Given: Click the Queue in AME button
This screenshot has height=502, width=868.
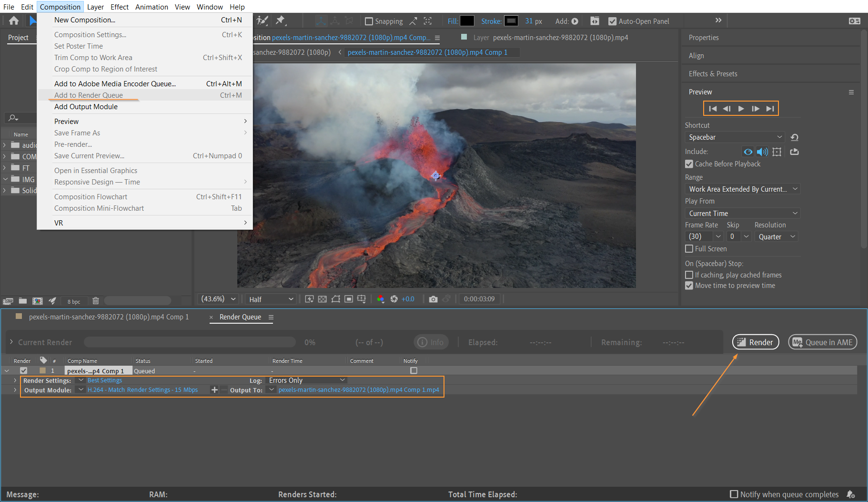Looking at the screenshot, I should (823, 342).
